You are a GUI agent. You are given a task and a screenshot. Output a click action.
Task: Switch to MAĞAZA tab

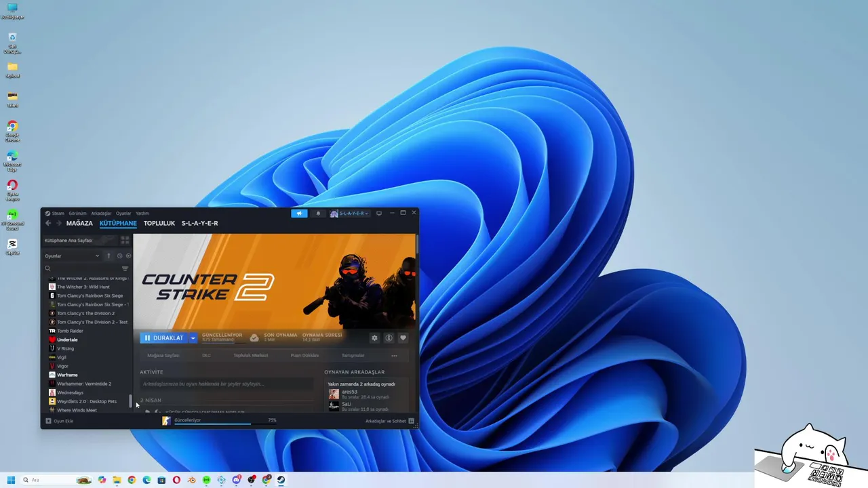click(x=79, y=223)
